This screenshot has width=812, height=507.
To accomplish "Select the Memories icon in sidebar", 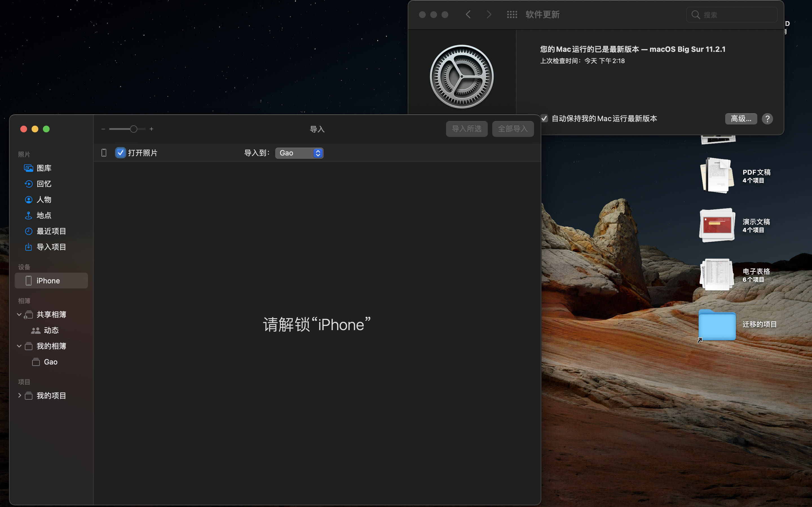I will pyautogui.click(x=28, y=184).
